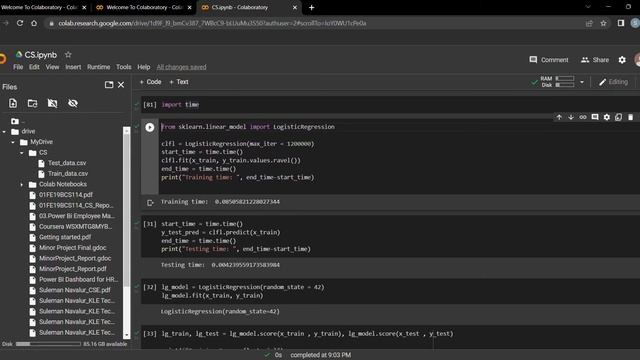Viewport: 640px width, 360px height.
Task: Copy link to the selected cell
Action: coord(583,117)
